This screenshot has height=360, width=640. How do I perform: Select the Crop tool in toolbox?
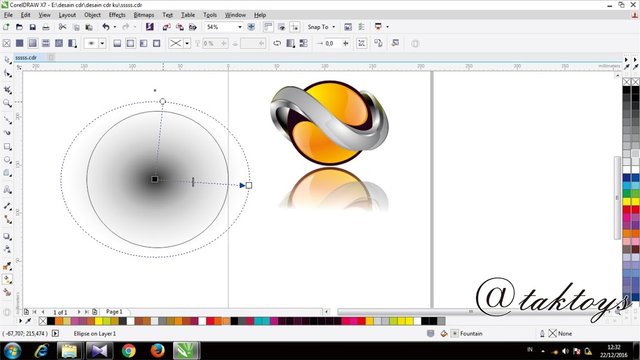[x=7, y=89]
